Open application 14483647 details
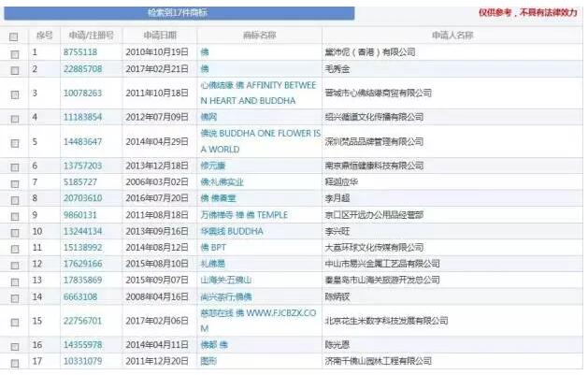Screen dimensions: 588x375 (82, 142)
